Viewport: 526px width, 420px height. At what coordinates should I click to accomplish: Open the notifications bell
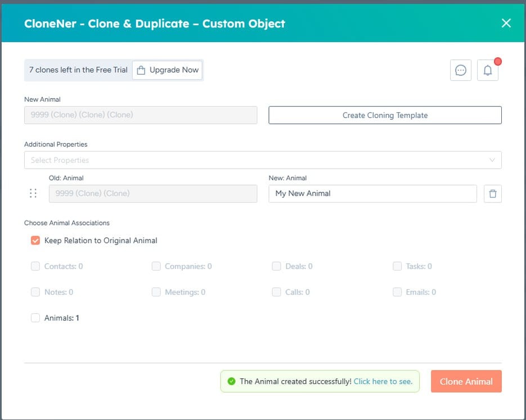coord(488,70)
